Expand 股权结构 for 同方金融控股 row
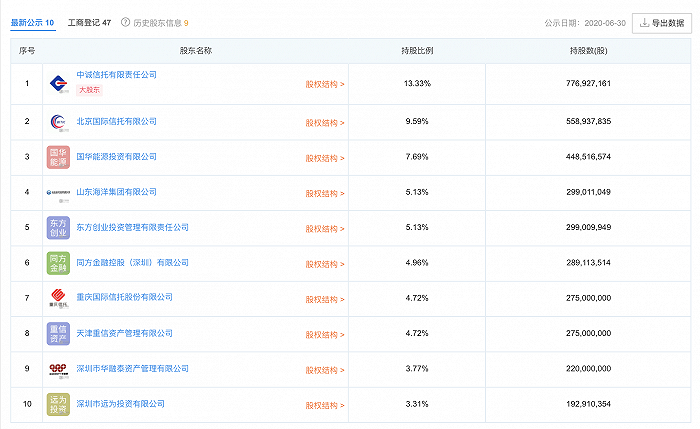The height and width of the screenshot is (429, 700). 325,264
